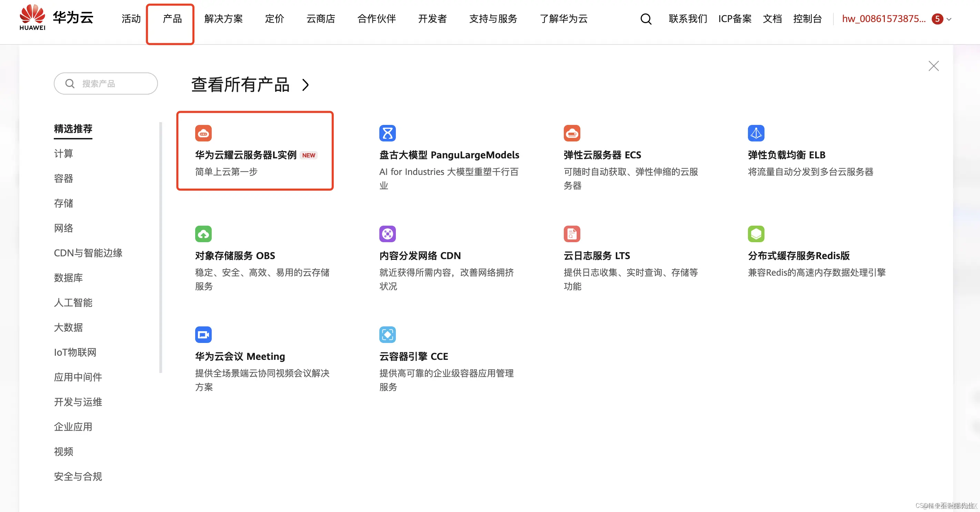Open 华为云会议 Meeting camera icon
Viewport: 980px width, 512px height.
click(203, 335)
